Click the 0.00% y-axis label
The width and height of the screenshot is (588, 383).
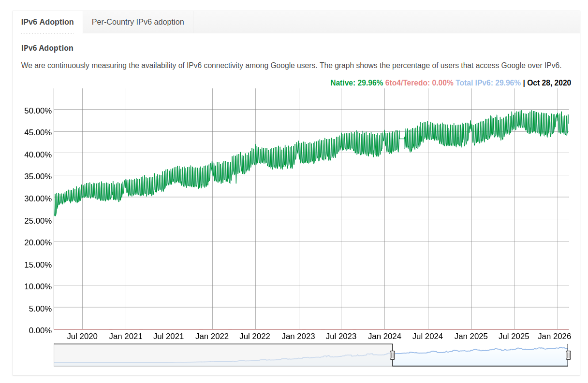point(41,330)
